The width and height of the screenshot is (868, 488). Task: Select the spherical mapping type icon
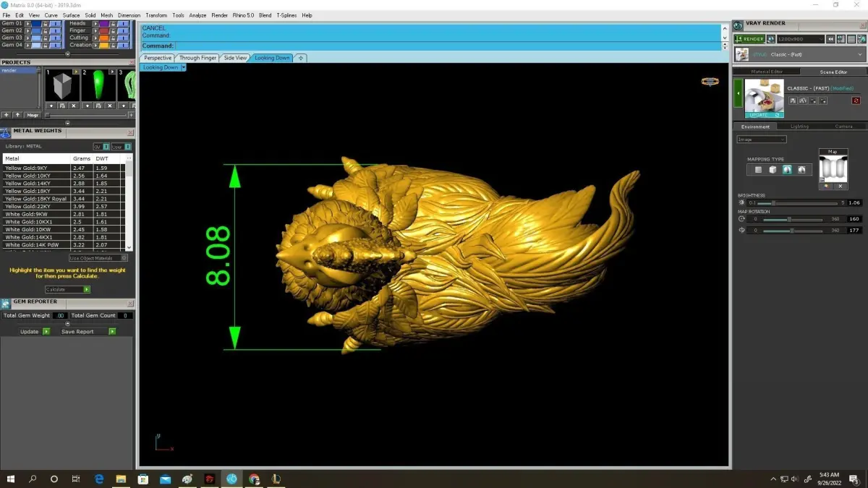click(787, 170)
